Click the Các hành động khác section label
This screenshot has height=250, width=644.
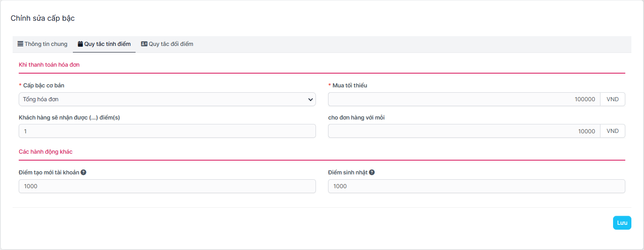tap(45, 151)
